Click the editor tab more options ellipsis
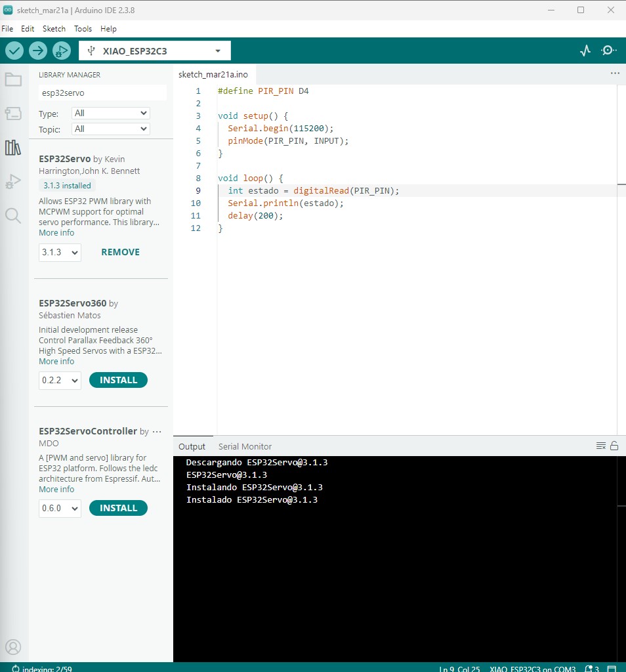The image size is (626, 672). click(x=615, y=73)
